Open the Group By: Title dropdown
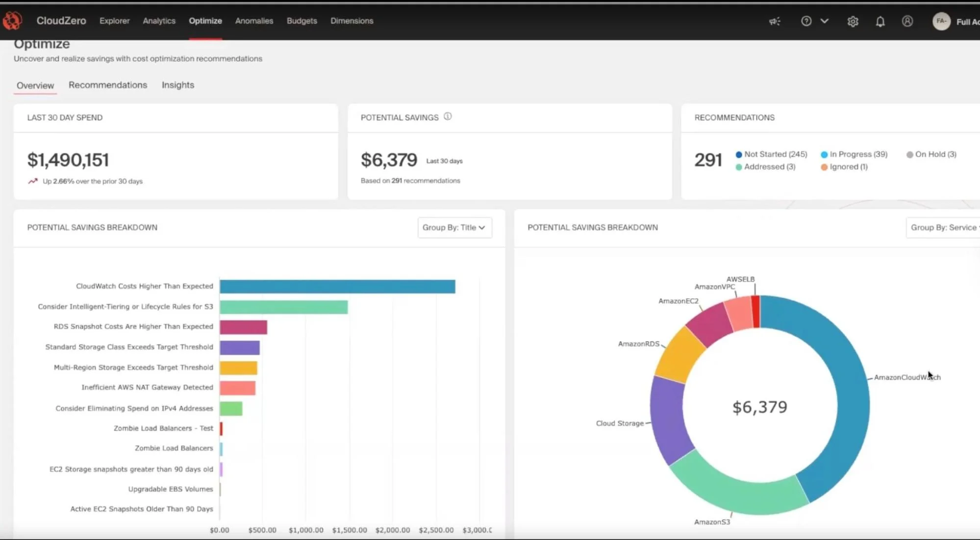Image resolution: width=980 pixels, height=540 pixels. point(454,227)
